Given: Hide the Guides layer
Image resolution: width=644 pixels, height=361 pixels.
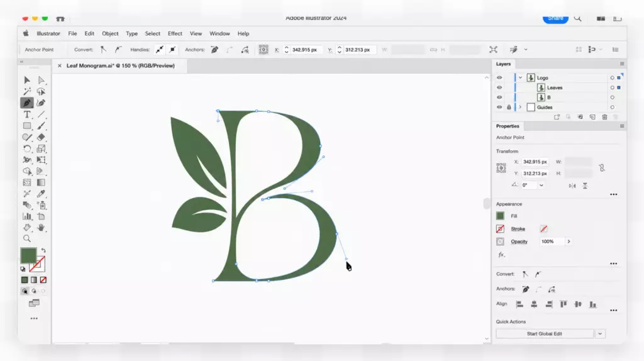Looking at the screenshot, I should point(499,107).
